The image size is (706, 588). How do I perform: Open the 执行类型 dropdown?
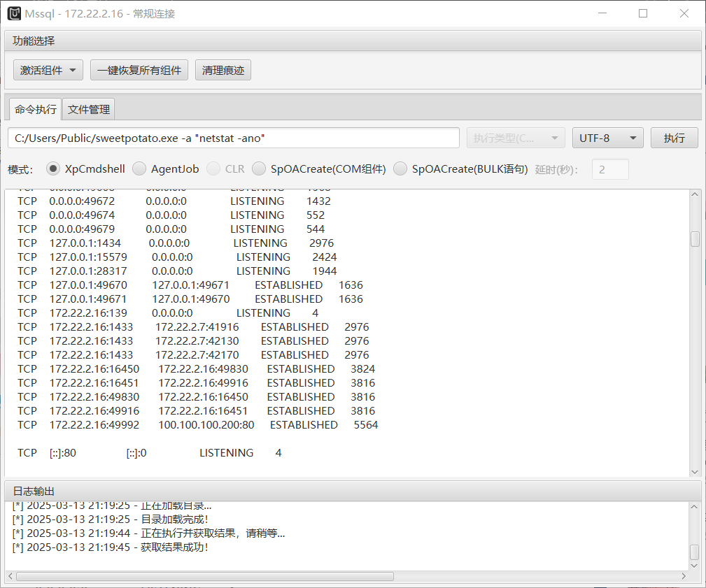516,138
